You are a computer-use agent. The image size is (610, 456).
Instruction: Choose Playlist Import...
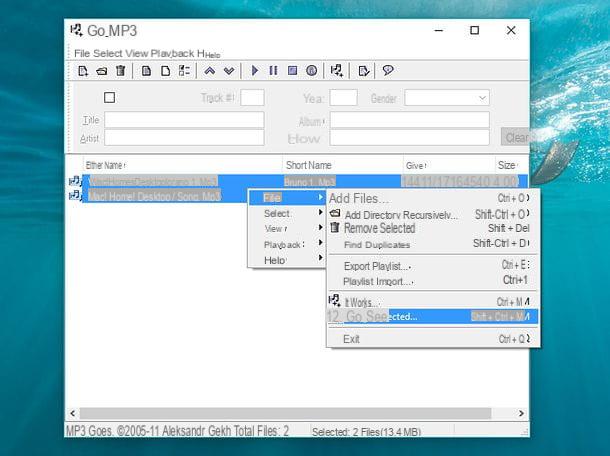click(x=433, y=281)
